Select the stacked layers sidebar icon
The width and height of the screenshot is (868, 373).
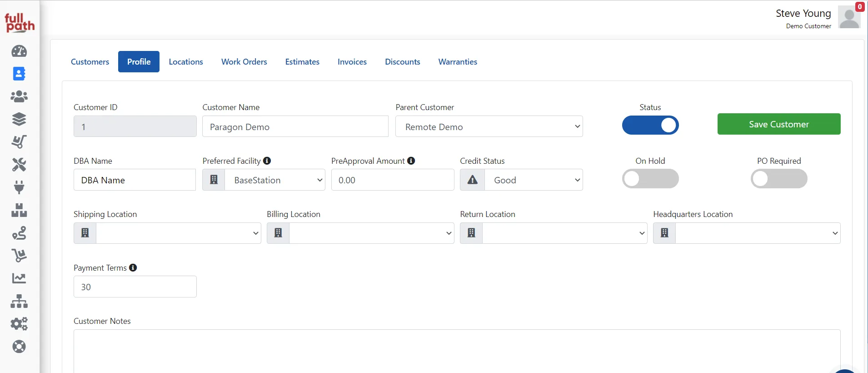pyautogui.click(x=19, y=119)
